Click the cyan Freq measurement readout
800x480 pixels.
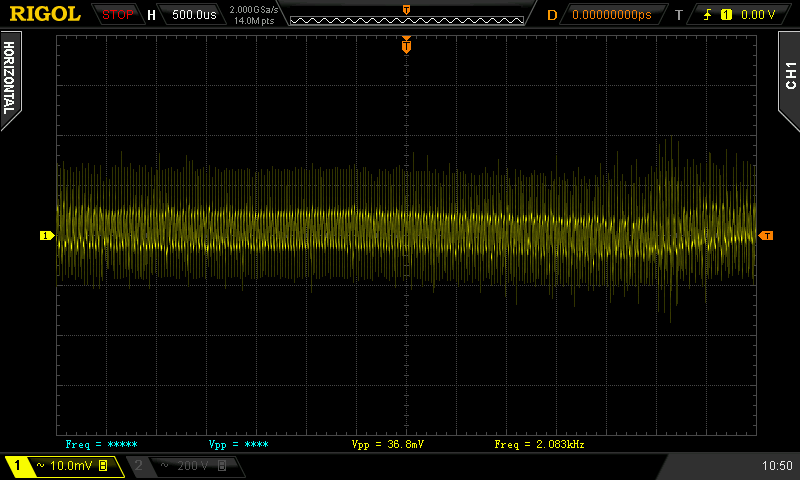[x=101, y=443]
